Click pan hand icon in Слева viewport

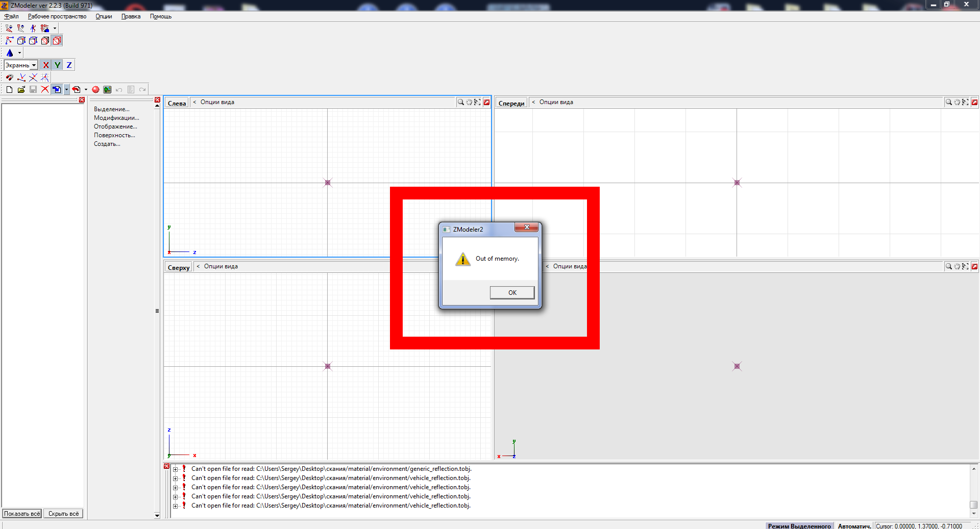click(x=469, y=102)
